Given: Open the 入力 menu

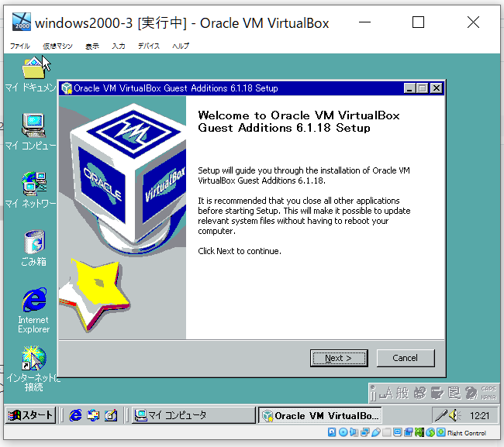Looking at the screenshot, I should coord(119,46).
